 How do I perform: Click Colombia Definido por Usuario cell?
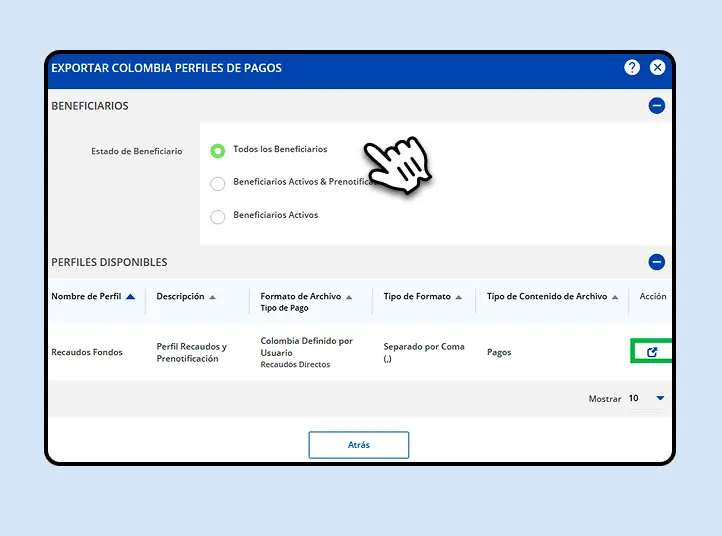click(306, 347)
